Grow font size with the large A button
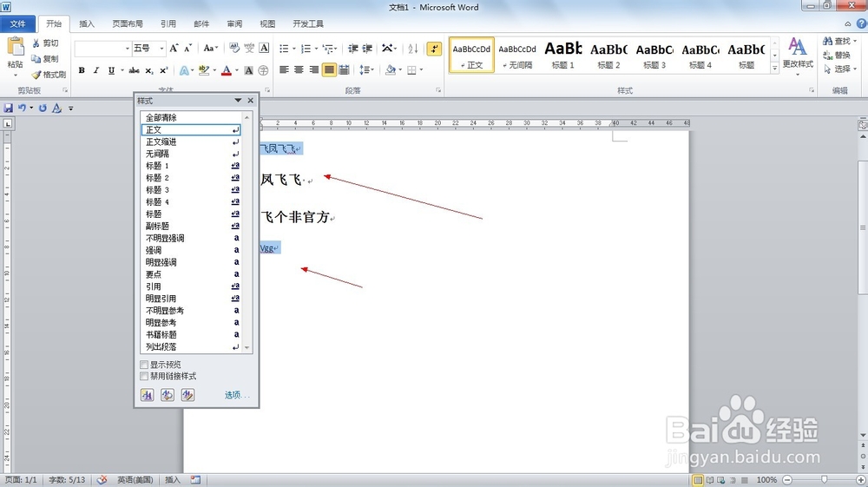 [x=174, y=48]
